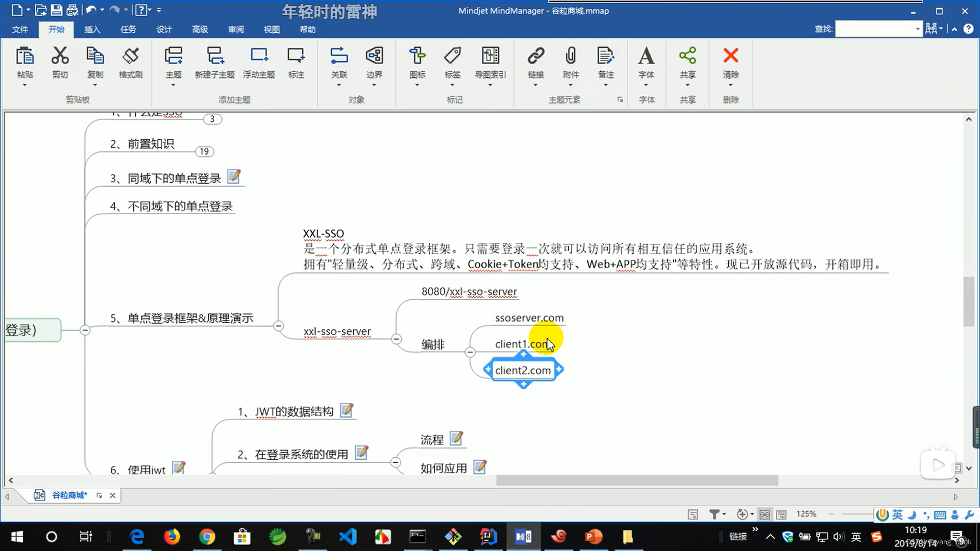This screenshot has height=551, width=980.
Task: Open note icon beside 如何应用 topic
Action: point(480,467)
